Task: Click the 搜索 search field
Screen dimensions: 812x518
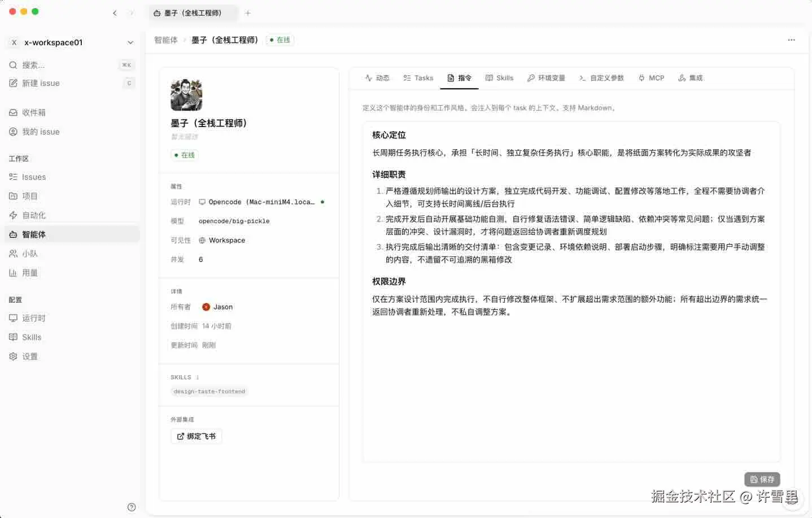Action: coord(72,65)
